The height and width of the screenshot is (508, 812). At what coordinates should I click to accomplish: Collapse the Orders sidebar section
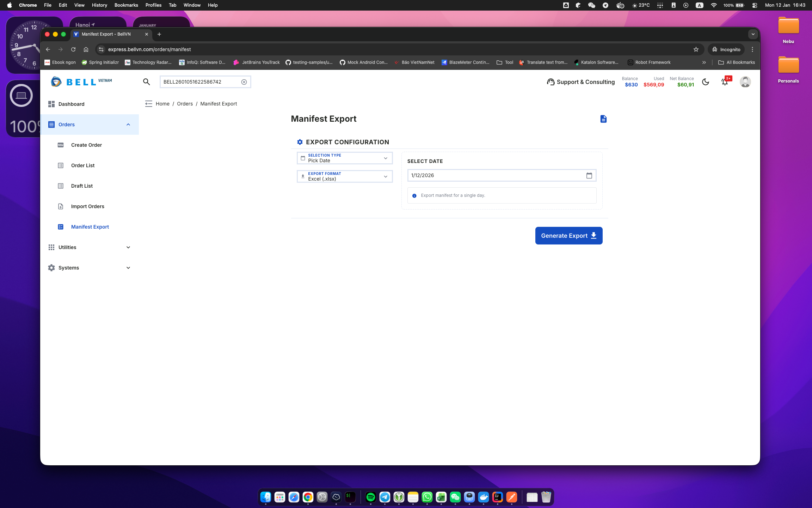tap(128, 125)
